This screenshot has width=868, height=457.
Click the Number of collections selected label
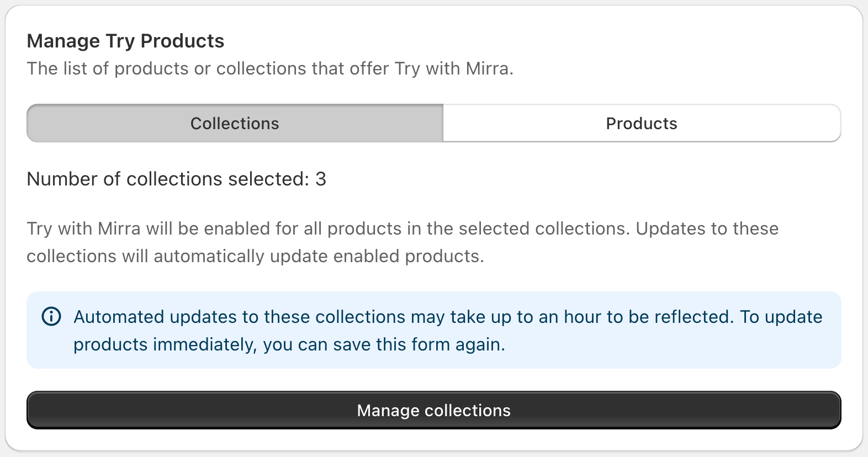[x=168, y=179]
